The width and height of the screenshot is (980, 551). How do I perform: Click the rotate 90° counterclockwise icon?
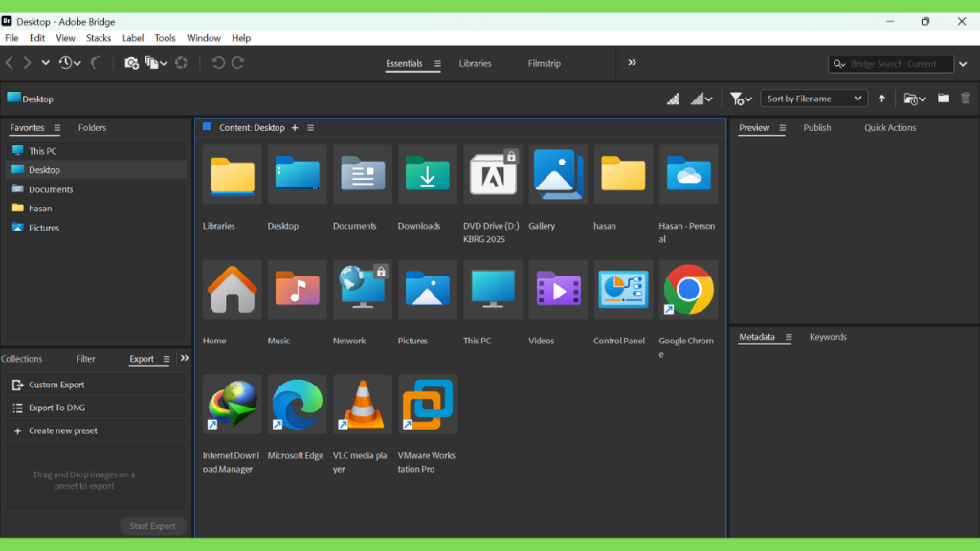(x=218, y=63)
